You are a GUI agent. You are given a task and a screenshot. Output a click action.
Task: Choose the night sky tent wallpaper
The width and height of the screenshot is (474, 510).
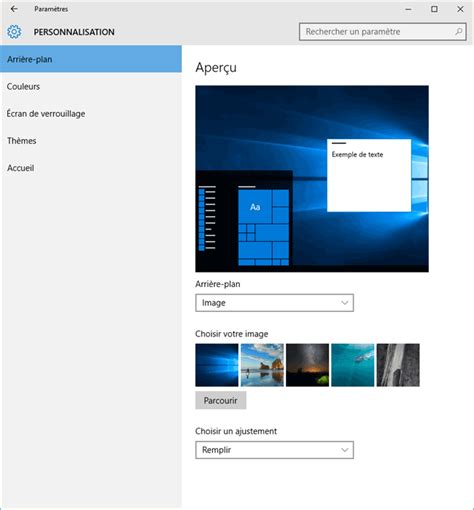coord(307,365)
